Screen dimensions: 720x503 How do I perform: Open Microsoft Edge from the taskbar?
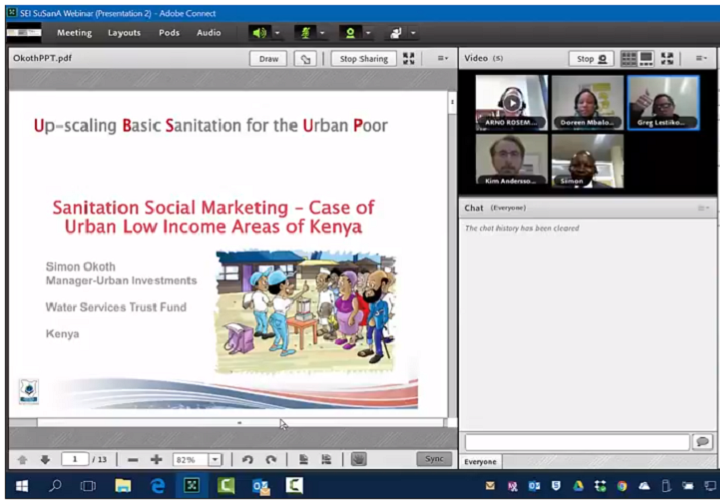pyautogui.click(x=157, y=486)
